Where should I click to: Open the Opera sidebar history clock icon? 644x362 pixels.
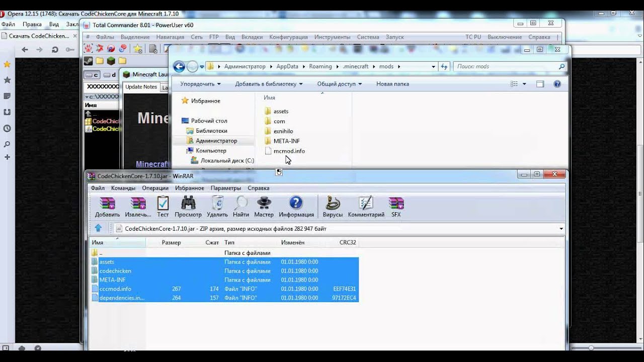click(x=7, y=128)
